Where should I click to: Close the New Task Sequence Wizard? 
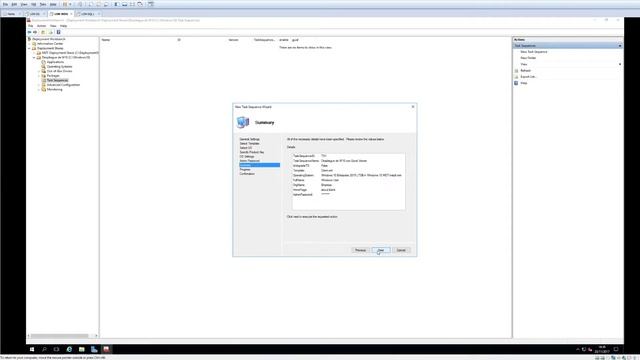tap(413, 107)
